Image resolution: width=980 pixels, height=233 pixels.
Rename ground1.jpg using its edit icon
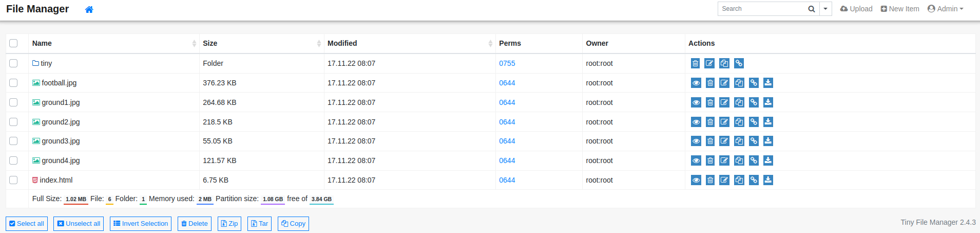click(x=724, y=102)
